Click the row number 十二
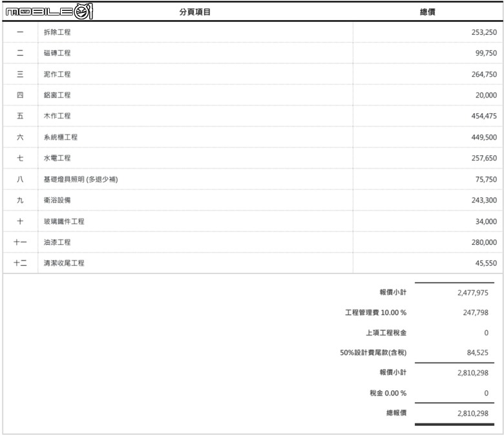The height and width of the screenshot is (435, 504). [x=20, y=263]
